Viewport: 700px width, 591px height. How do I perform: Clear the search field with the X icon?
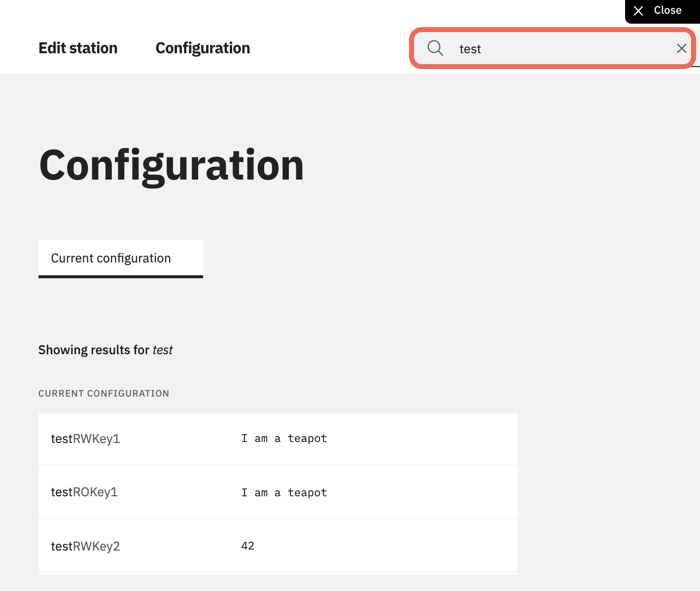click(682, 48)
